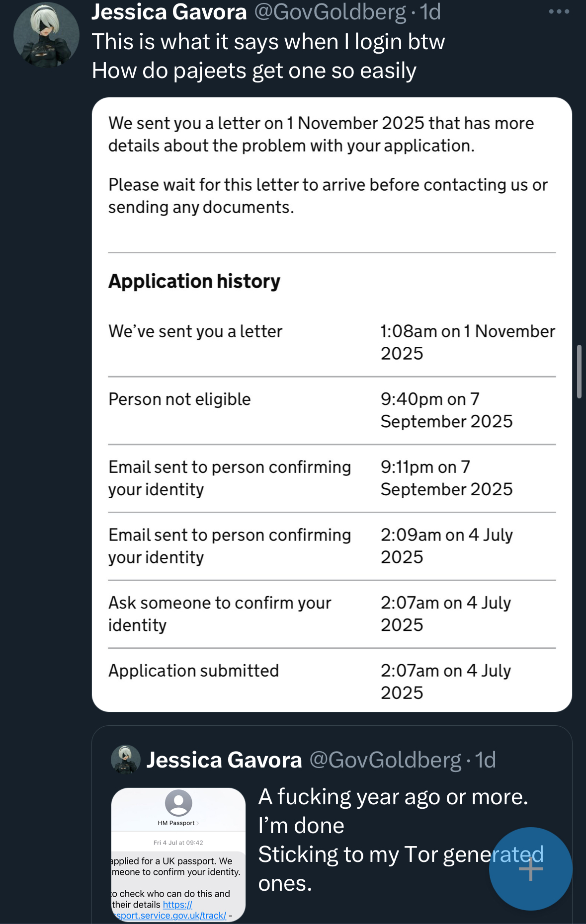The height and width of the screenshot is (924, 586).
Task: Tap the quoted tweet's @GovGoldberg handle
Action: 385,760
